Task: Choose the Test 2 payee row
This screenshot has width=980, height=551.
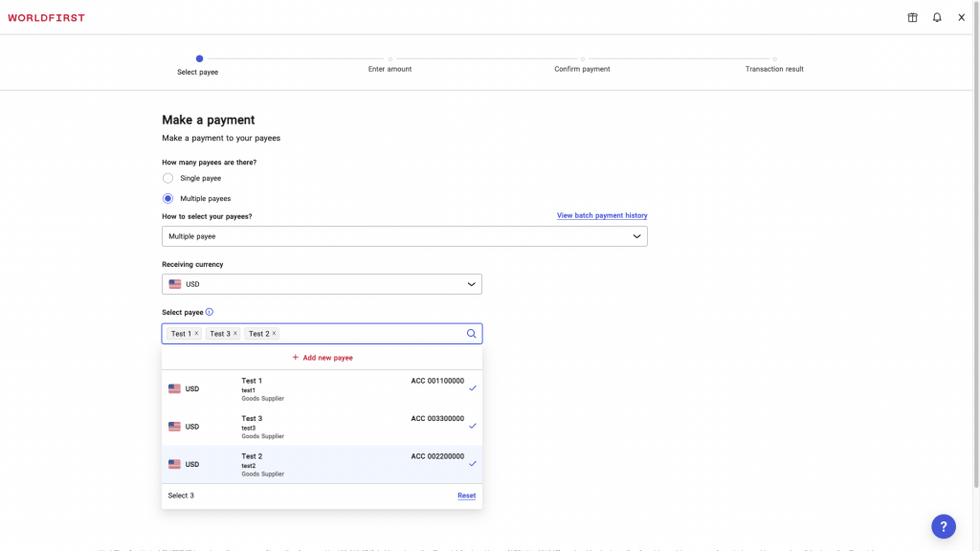Action: click(x=322, y=464)
